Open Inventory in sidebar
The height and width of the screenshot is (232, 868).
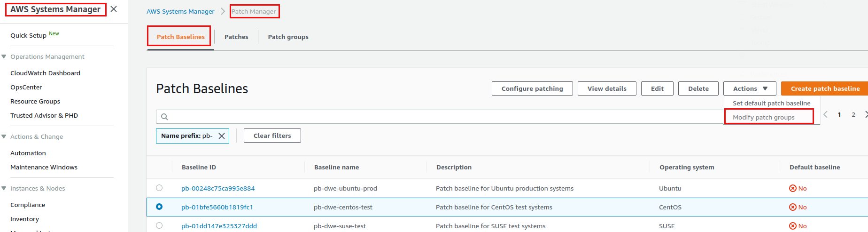pyautogui.click(x=24, y=219)
